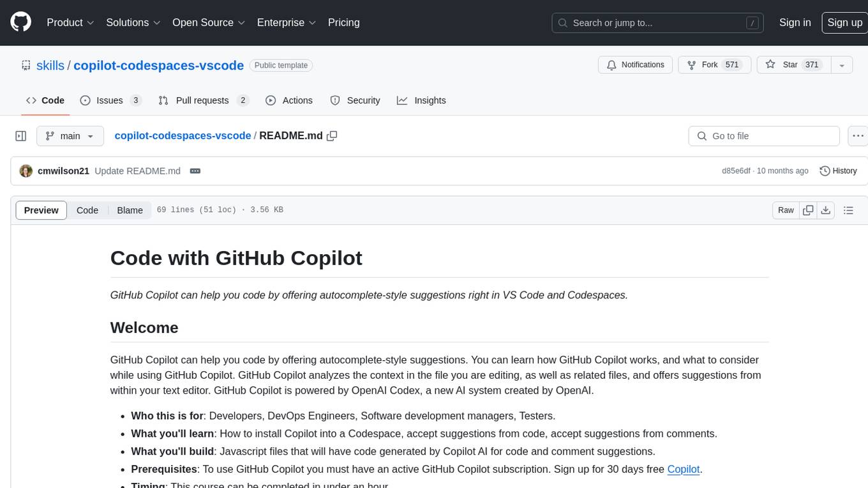The width and height of the screenshot is (868, 488).
Task: Switch to the Code tab
Action: coord(45,100)
